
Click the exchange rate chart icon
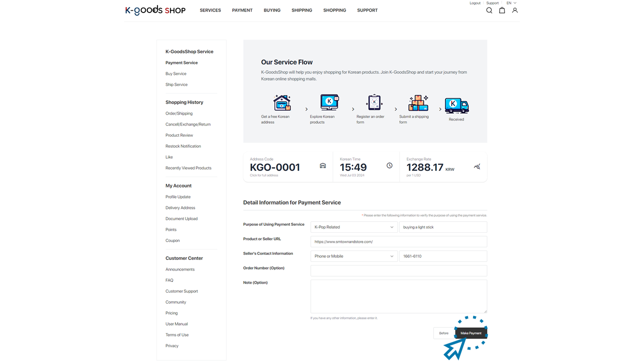coord(477,166)
